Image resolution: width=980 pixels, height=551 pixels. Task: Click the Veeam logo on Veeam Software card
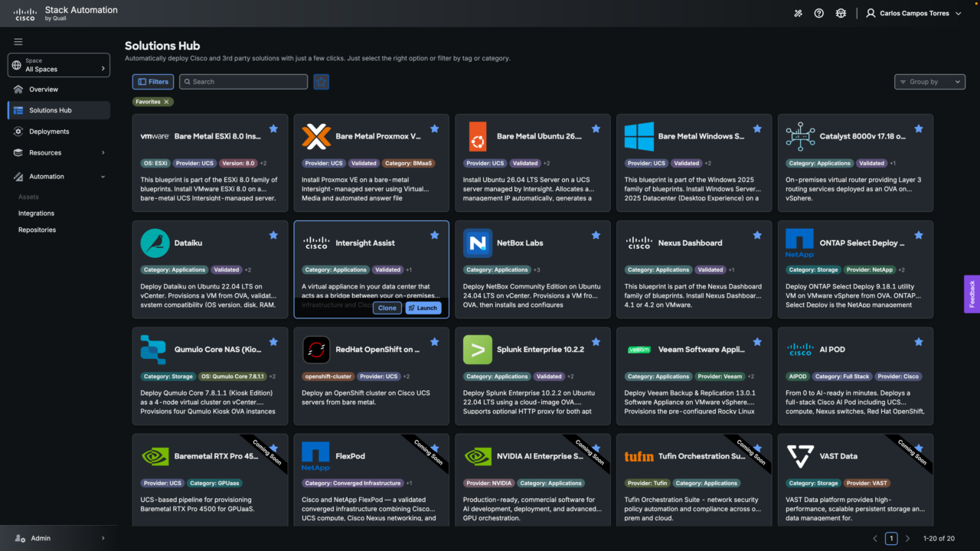click(x=639, y=350)
